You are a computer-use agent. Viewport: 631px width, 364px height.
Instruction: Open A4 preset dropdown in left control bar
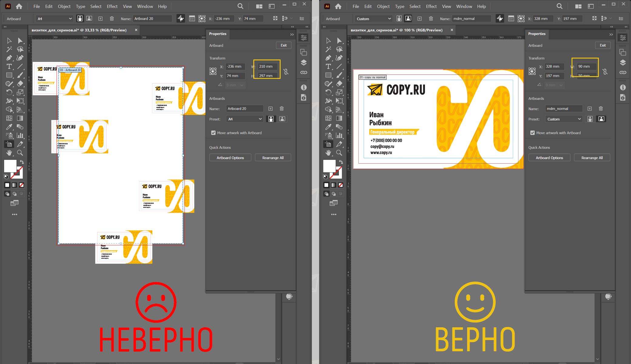pyautogui.click(x=55, y=19)
